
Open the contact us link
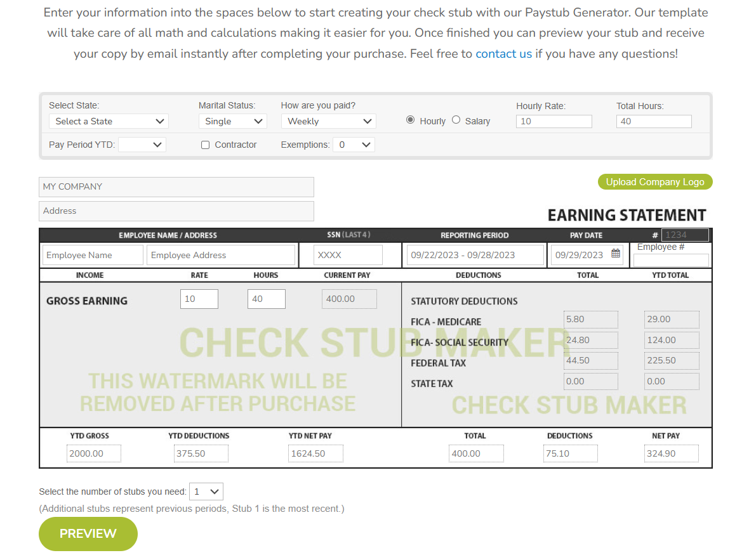click(503, 53)
